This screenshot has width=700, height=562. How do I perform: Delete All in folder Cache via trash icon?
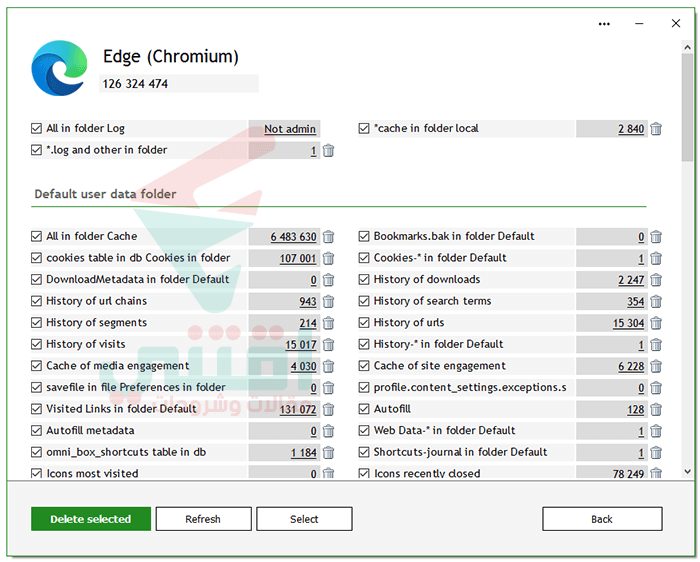click(x=328, y=237)
